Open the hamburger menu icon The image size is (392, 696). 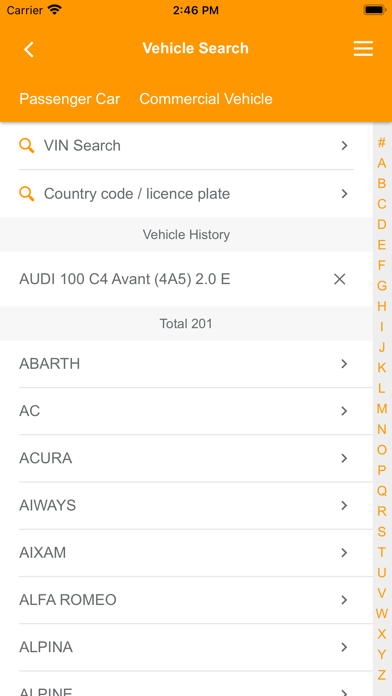click(x=363, y=49)
